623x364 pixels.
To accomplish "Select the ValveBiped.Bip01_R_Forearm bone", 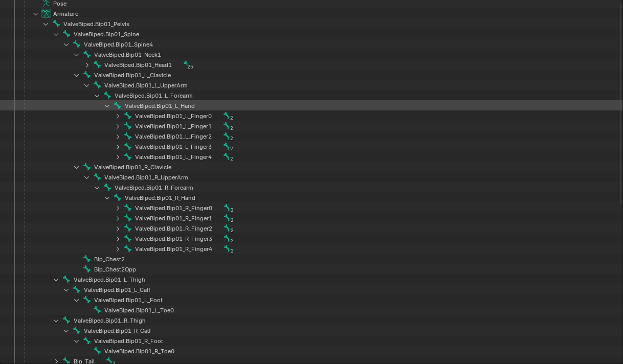I will [x=153, y=188].
